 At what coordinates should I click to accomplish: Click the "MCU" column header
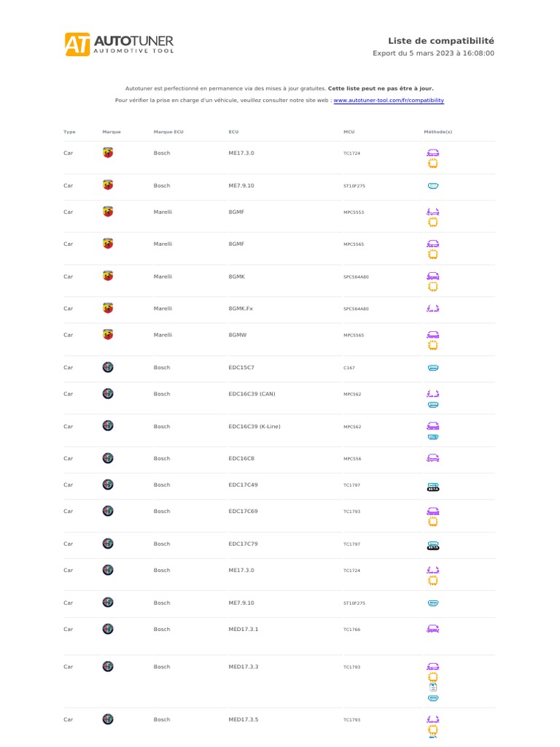click(349, 132)
